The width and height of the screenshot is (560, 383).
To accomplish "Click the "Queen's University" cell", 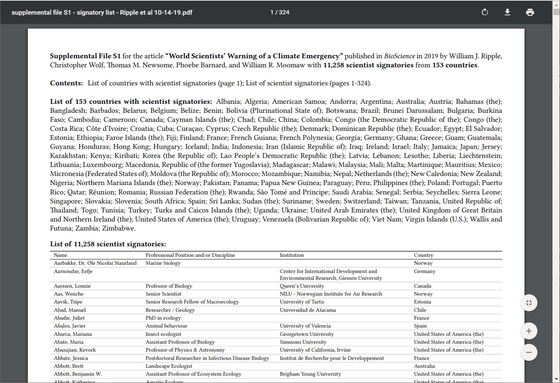I will (302, 286).
